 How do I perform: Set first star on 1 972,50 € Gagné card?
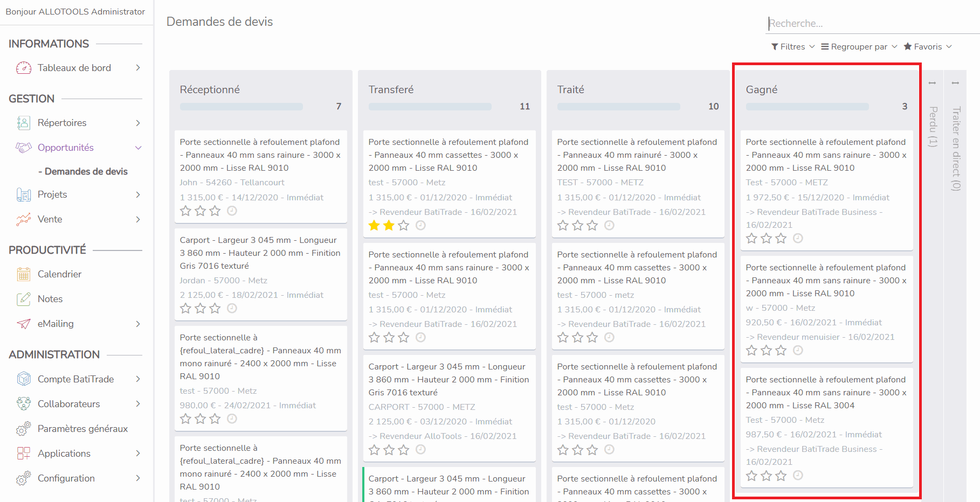pos(752,238)
